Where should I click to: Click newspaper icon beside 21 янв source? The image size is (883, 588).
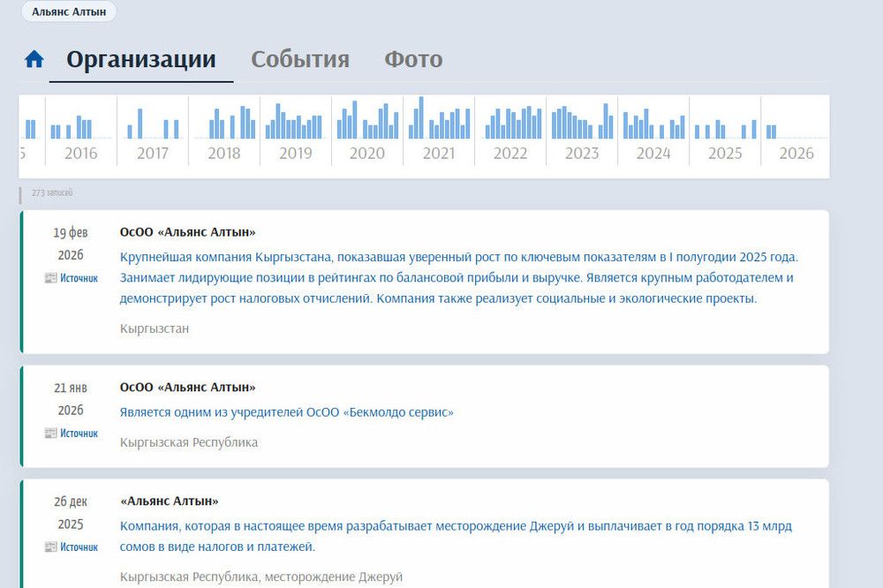click(x=50, y=433)
